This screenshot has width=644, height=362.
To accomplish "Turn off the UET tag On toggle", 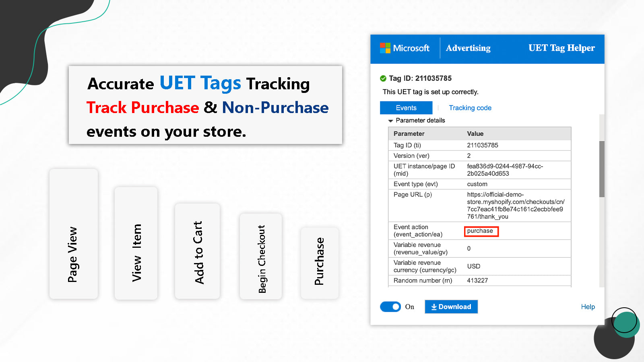I will [x=390, y=306].
